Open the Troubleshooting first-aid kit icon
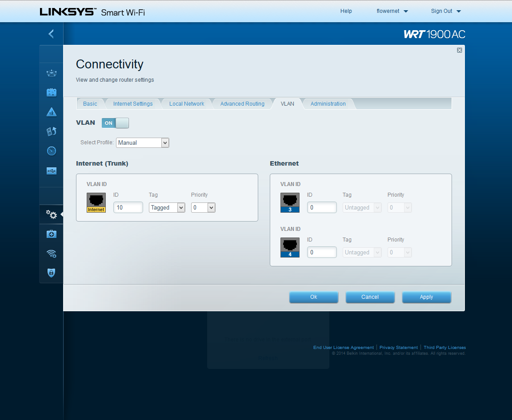 point(52,234)
